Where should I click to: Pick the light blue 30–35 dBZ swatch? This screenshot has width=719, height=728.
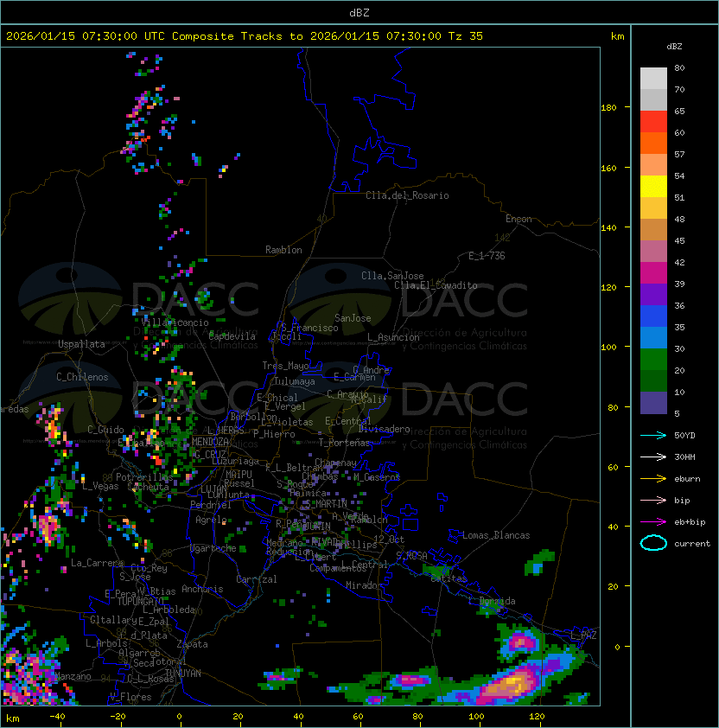point(653,338)
